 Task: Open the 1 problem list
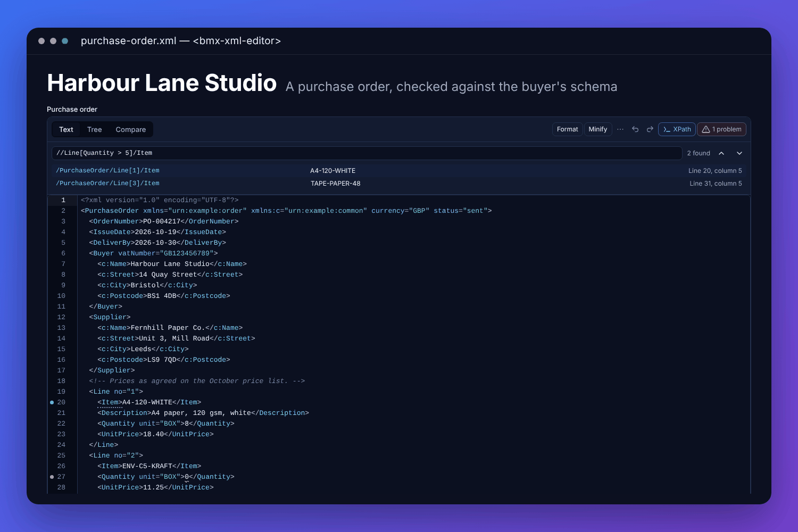tap(721, 129)
